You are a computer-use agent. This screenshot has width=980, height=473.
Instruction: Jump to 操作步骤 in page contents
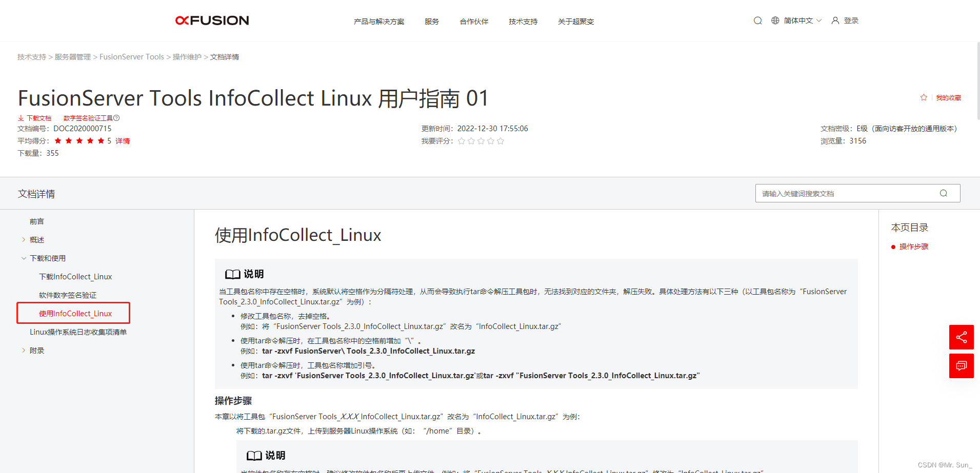click(914, 246)
